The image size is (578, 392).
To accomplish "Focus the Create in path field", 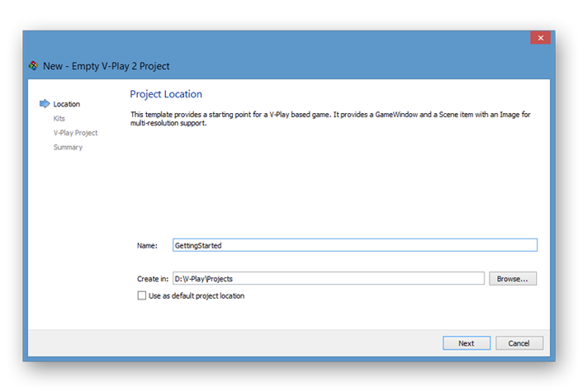I will coord(329,279).
